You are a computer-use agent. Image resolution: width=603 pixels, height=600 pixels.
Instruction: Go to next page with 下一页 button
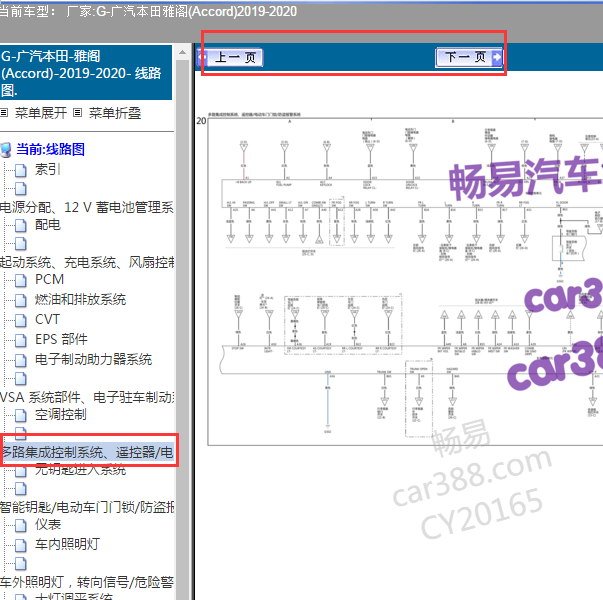click(469, 57)
